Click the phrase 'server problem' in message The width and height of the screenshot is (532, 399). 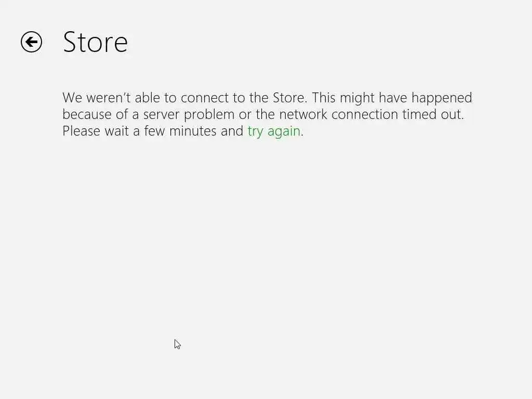pos(189,115)
